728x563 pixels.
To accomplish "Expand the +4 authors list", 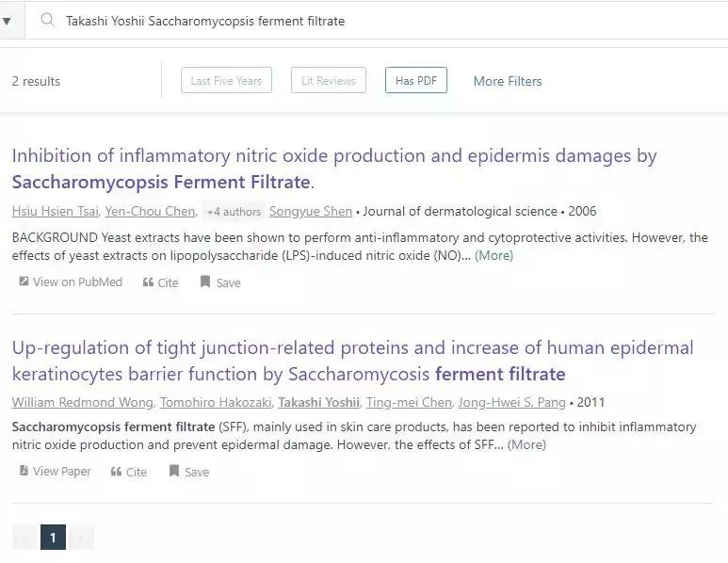I will (233, 212).
